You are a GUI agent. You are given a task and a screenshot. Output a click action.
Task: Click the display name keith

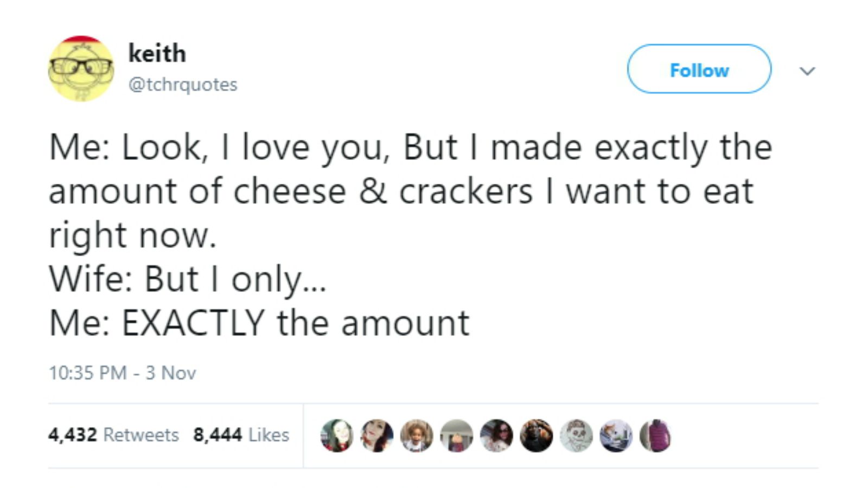point(157,54)
